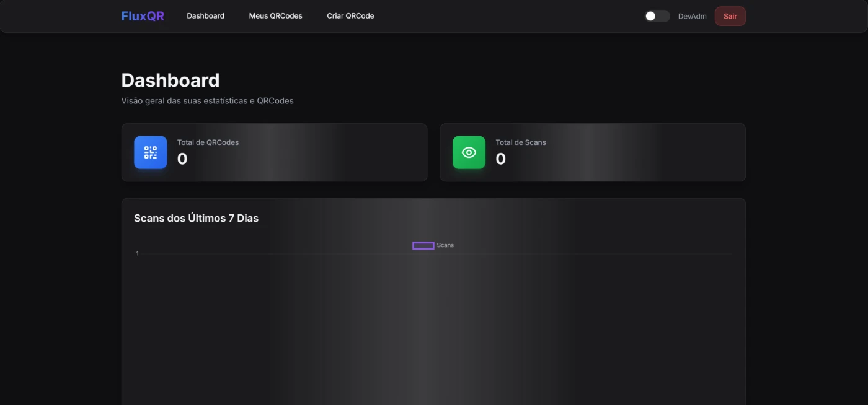
Task: Click the Total de Scans label
Action: (520, 142)
